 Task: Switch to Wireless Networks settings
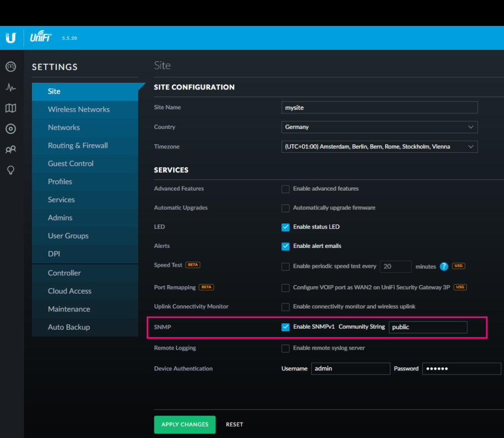pos(79,109)
